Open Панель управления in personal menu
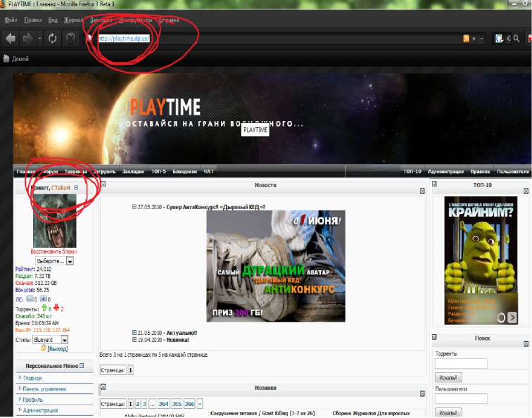This screenshot has height=418, width=532. (x=44, y=389)
